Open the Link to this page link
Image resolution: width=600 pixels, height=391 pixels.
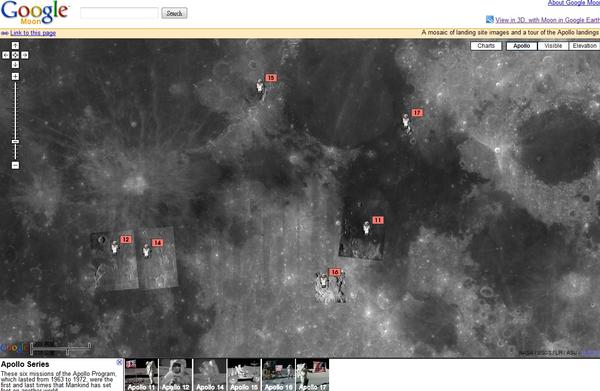(33, 33)
